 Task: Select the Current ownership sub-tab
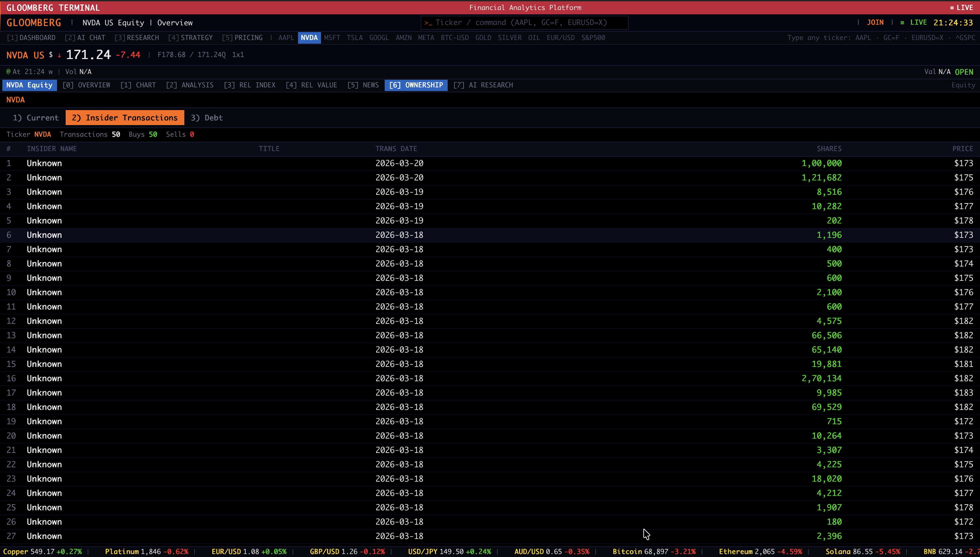tap(36, 118)
